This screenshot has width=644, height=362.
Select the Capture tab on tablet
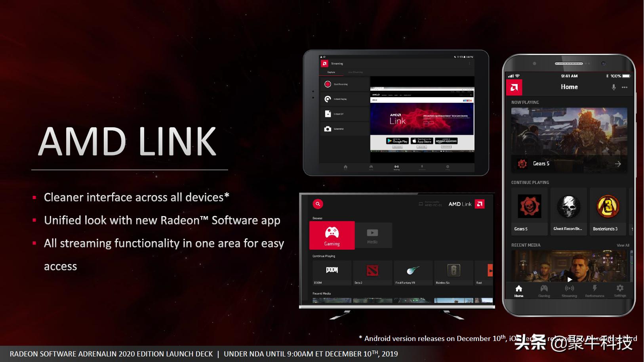pos(331,72)
